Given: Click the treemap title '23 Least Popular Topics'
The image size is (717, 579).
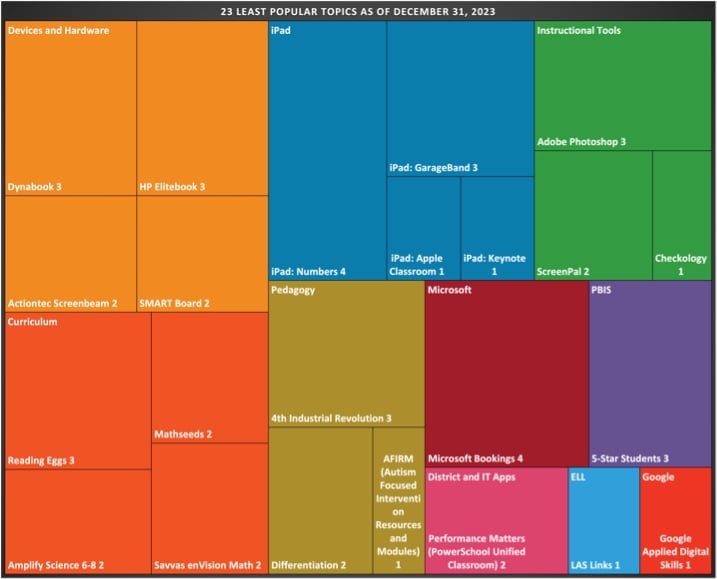Looking at the screenshot, I should coord(358,11).
